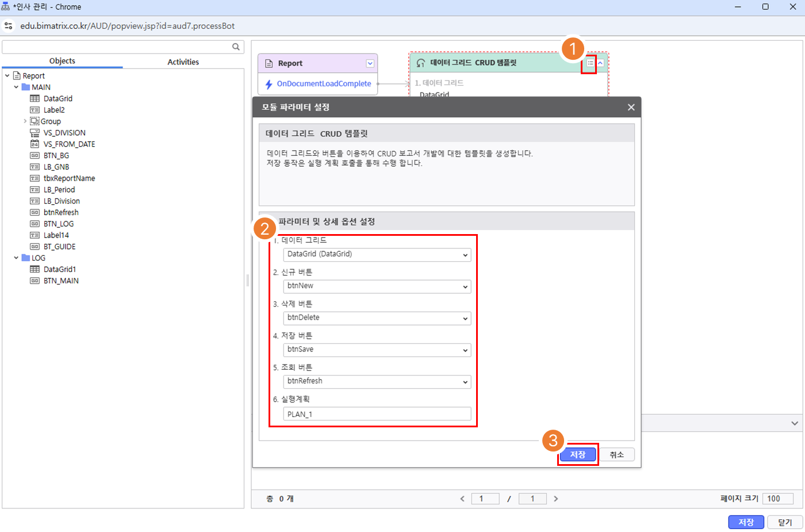
Task: Click the module parameter settings icon on the CRUD template
Action: pyautogui.click(x=590, y=63)
